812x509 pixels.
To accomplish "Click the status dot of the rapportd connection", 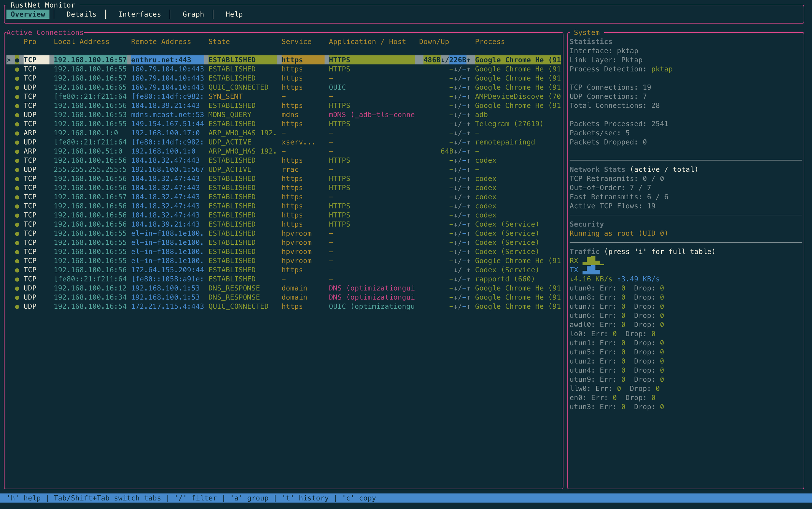I will coord(17,279).
